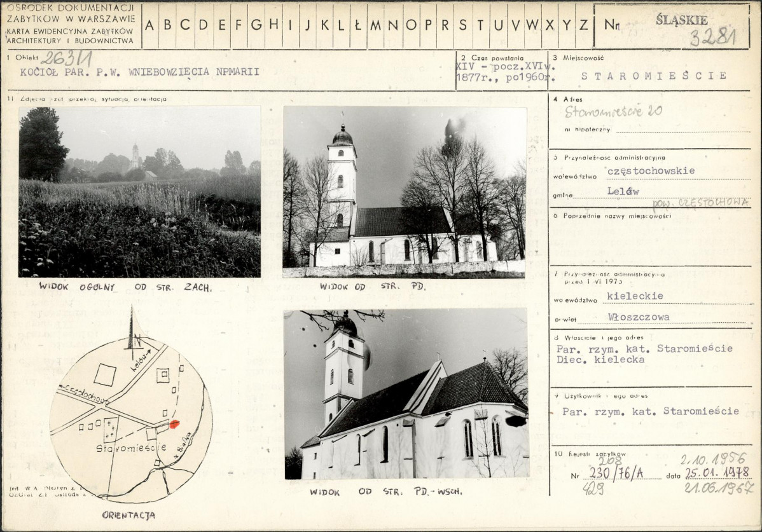The height and width of the screenshot is (532, 762).
Task: Select the handwritten number 3281
Action: (x=713, y=37)
